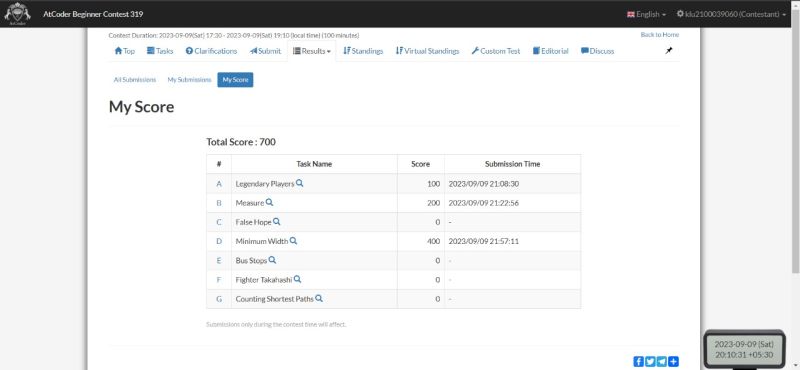Image resolution: width=800 pixels, height=370 pixels.
Task: Open more sharing options plus icon
Action: 673,361
